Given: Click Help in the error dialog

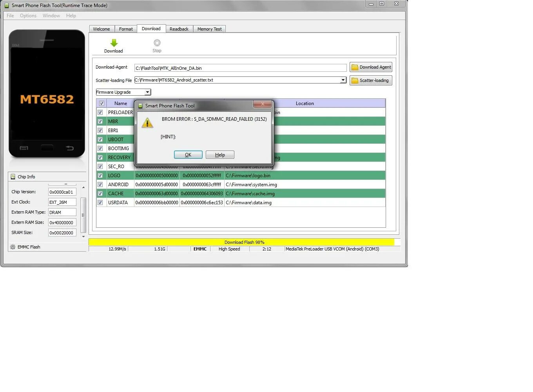Looking at the screenshot, I should (x=220, y=155).
